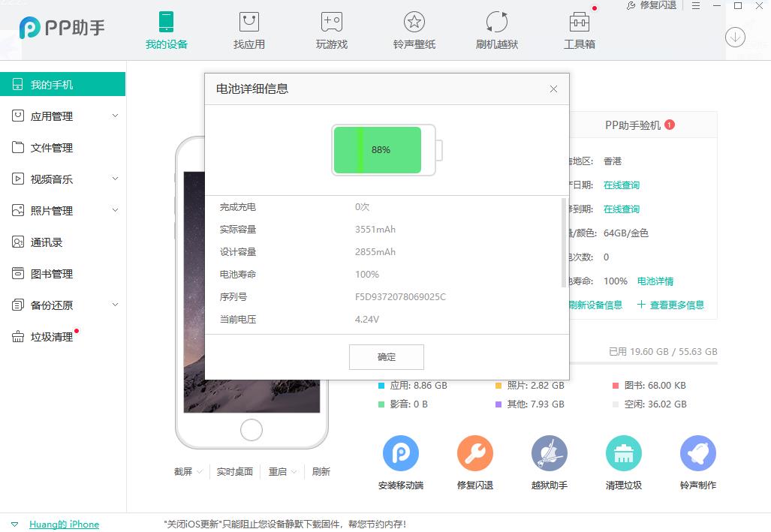Click the yellow 照片 storage swatch

click(x=498, y=386)
